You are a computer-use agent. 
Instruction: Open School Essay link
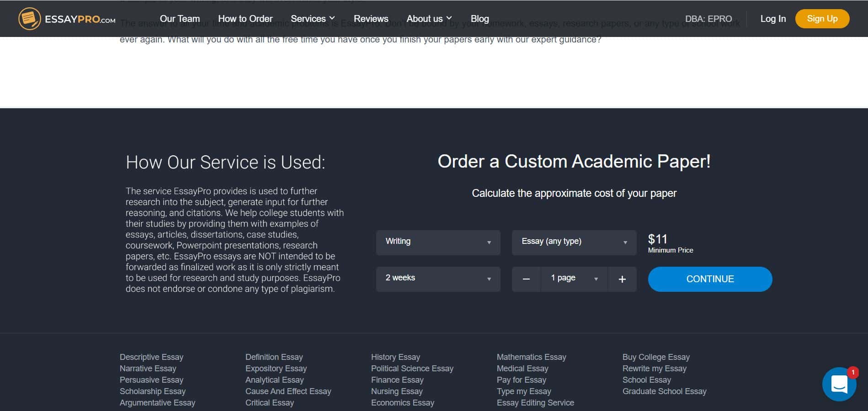pos(647,380)
